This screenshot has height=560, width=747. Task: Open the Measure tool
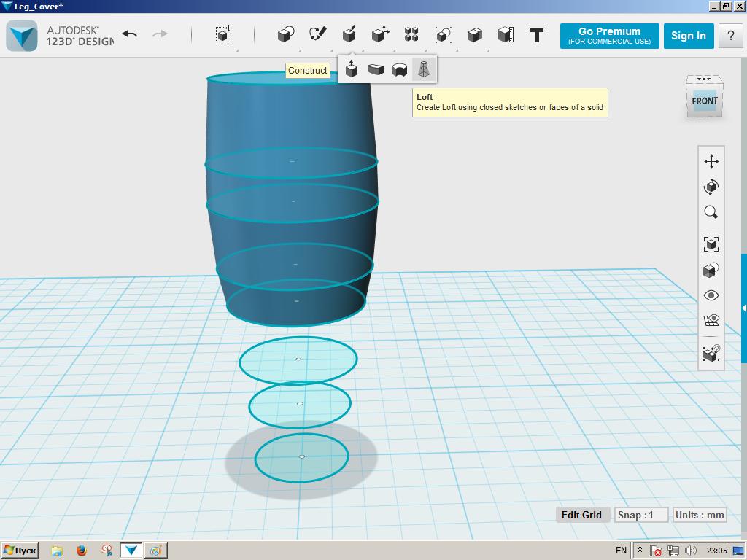point(506,34)
